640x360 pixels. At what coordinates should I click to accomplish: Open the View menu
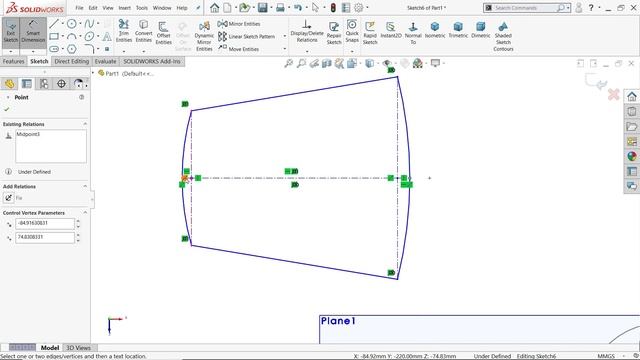108,8
